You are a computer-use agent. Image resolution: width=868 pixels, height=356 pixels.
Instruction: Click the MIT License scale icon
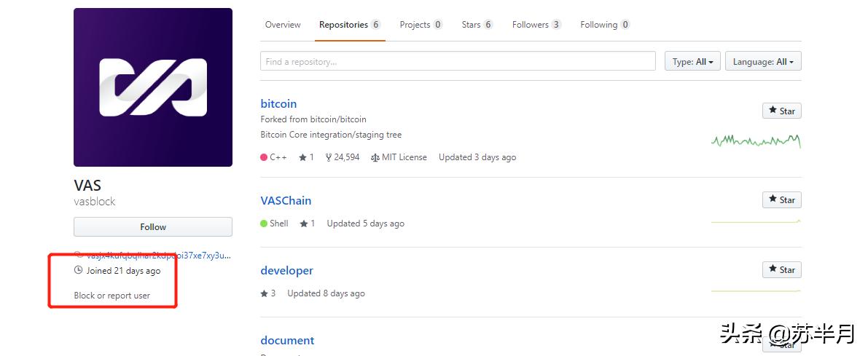(x=375, y=157)
